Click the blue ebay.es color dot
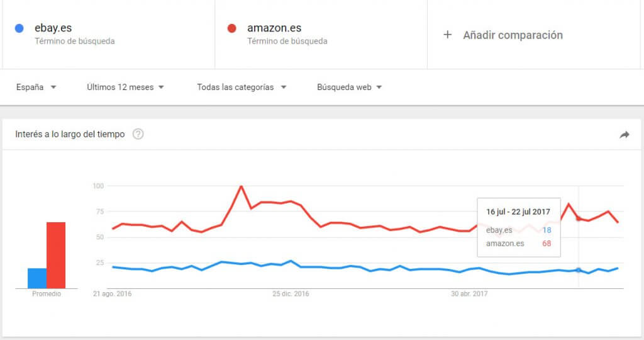The image size is (644, 340). (x=19, y=28)
